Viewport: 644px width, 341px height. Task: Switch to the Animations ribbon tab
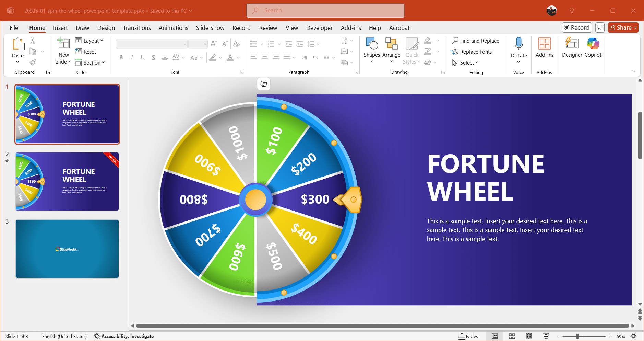coord(174,28)
